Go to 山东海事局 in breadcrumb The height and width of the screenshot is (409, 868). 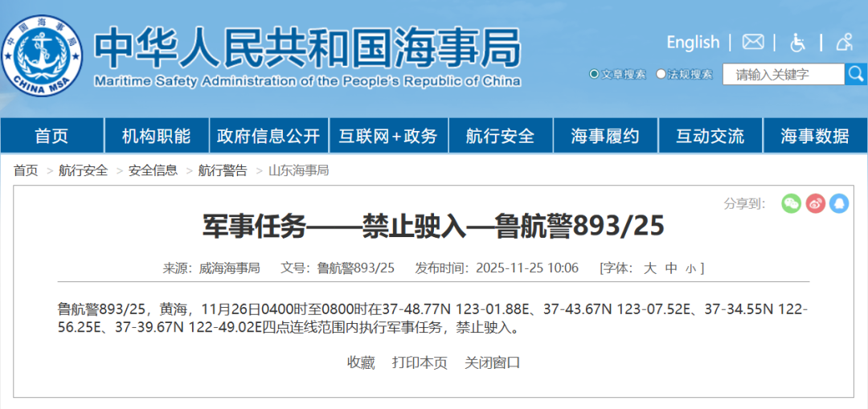click(299, 170)
